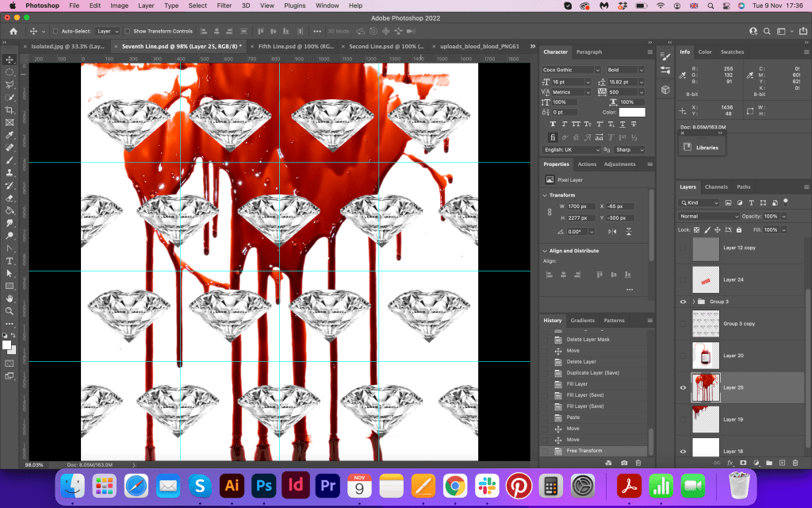Check Show Transform Controls
This screenshot has height=508, width=812.
[128, 31]
